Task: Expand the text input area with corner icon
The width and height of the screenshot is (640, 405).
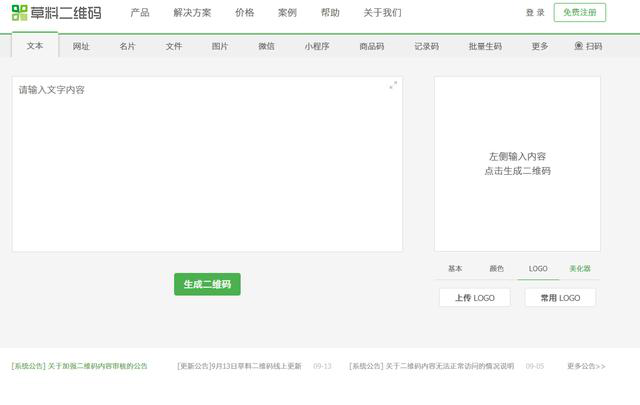Action: click(393, 85)
